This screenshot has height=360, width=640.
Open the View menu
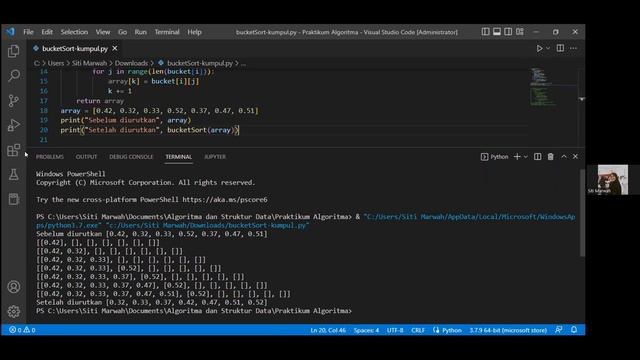pos(103,32)
